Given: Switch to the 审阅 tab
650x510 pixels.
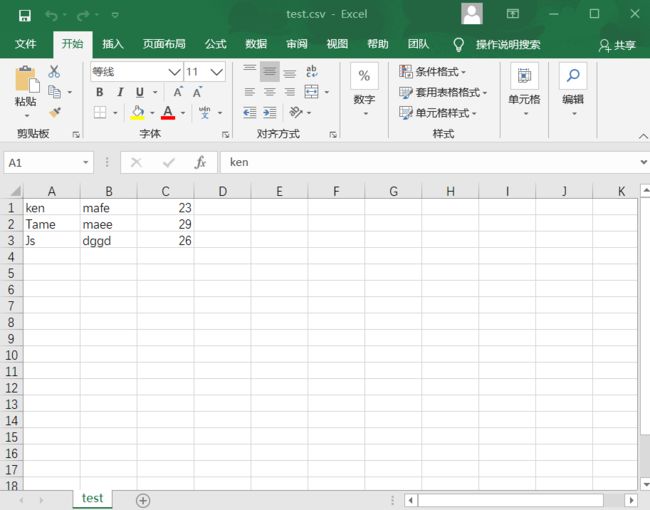Looking at the screenshot, I should pos(297,44).
